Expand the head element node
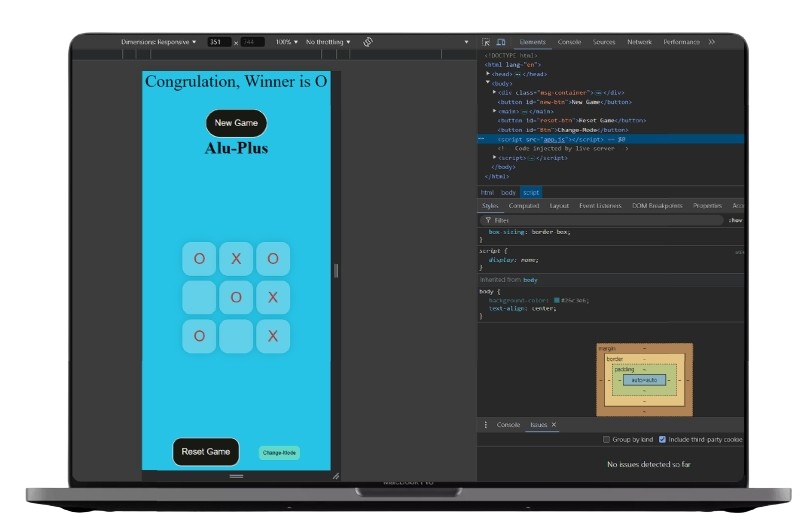Screen dimensions: 801x527 tap(488, 74)
